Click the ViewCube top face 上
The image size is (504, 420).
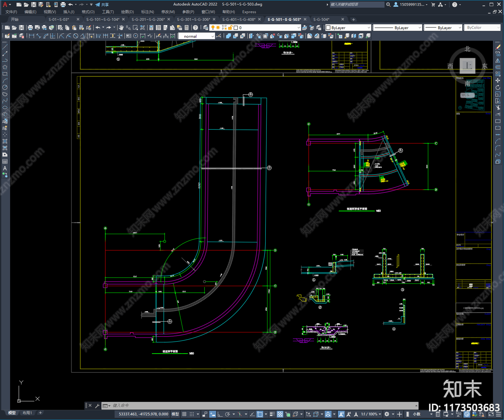coord(467,66)
